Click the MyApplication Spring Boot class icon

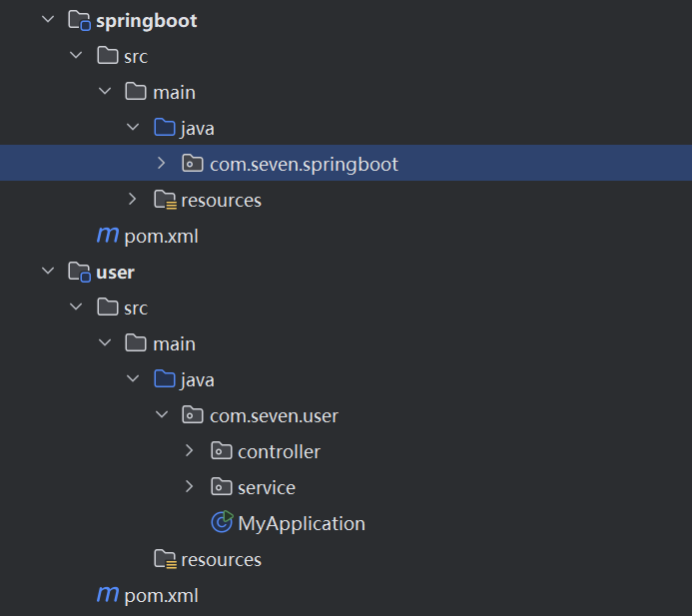pos(222,523)
